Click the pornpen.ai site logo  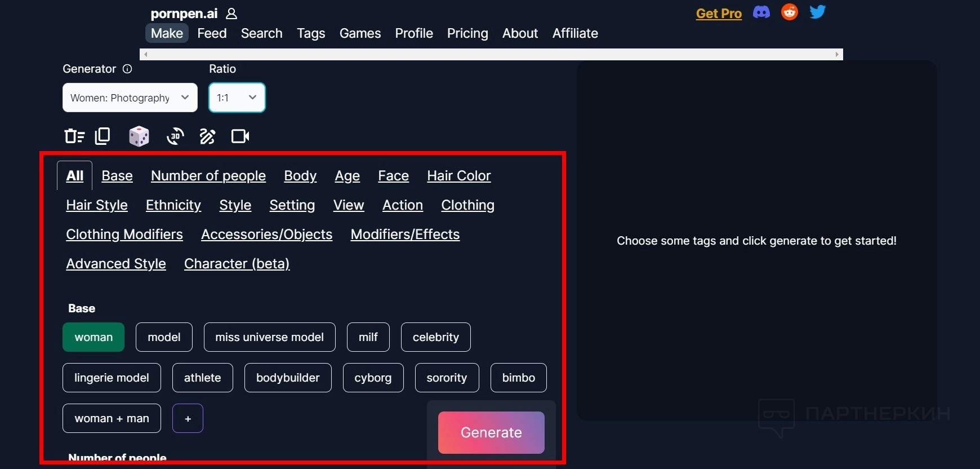click(x=184, y=14)
